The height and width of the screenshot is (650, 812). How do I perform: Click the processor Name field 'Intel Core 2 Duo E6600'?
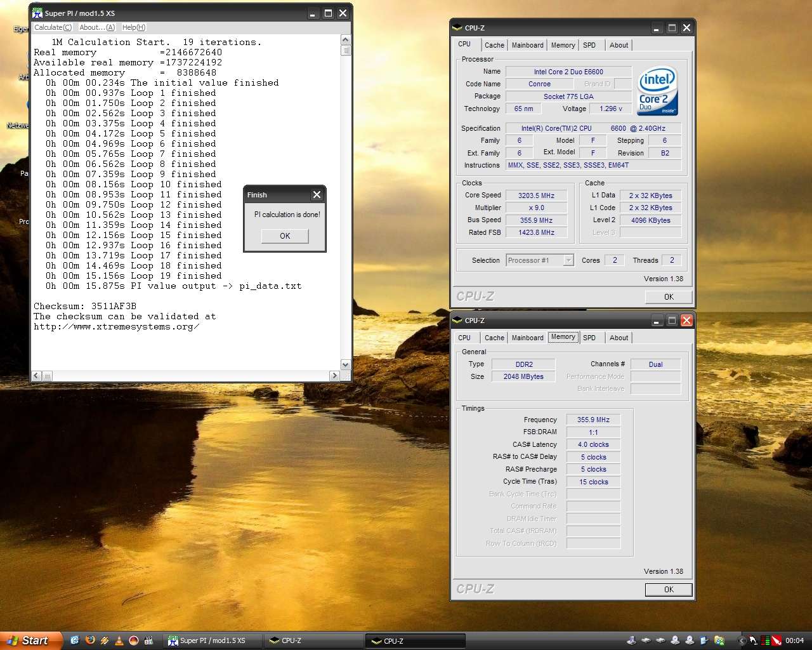(x=568, y=72)
